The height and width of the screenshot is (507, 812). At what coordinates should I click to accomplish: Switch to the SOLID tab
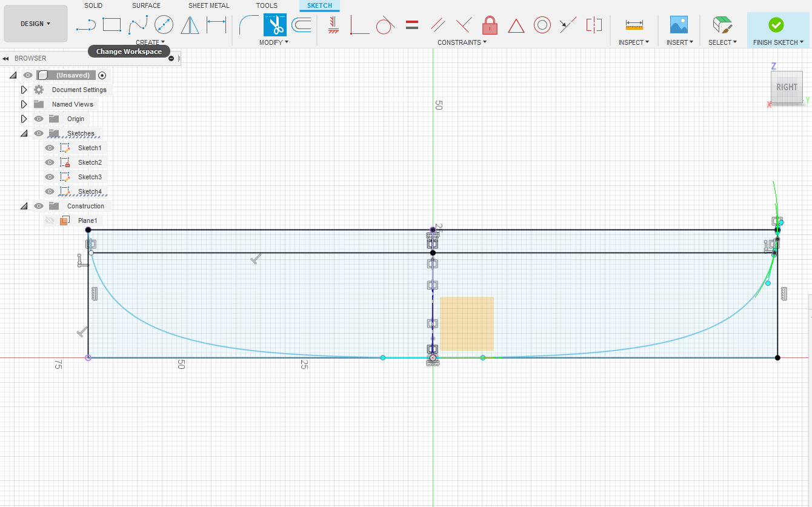tap(93, 5)
